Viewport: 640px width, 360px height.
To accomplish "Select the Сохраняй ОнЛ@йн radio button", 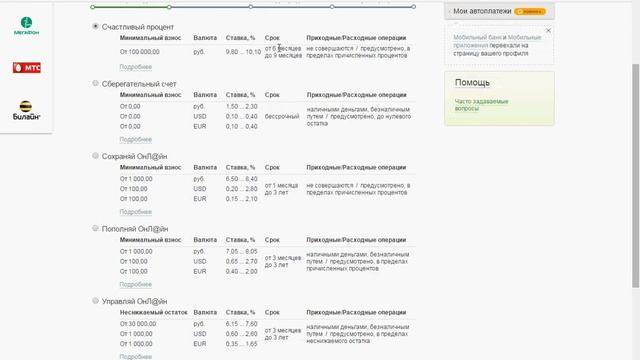I will click(95, 156).
